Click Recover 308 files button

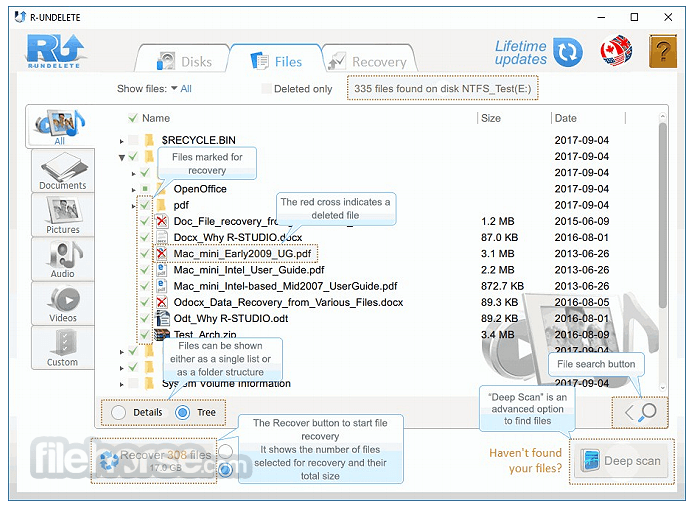[154, 461]
